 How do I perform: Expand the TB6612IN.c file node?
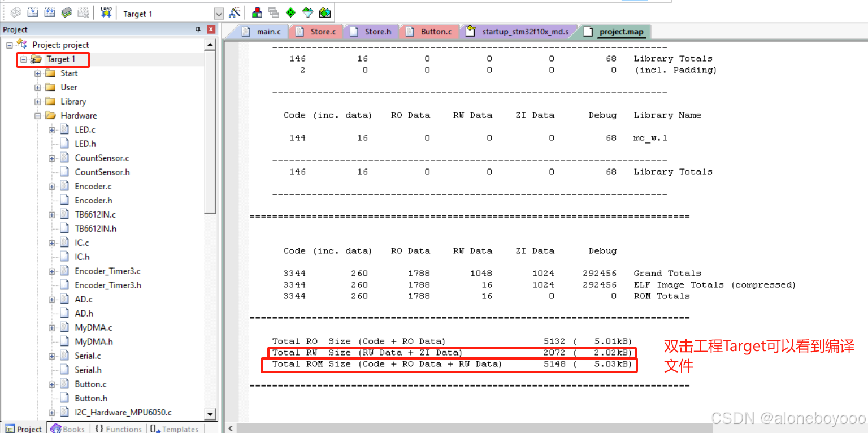(51, 214)
